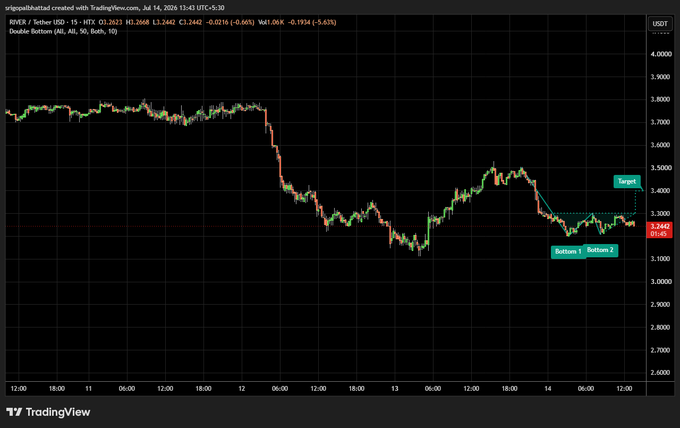Click the 3.9000 price axis label
The image size is (680, 428).
661,77
